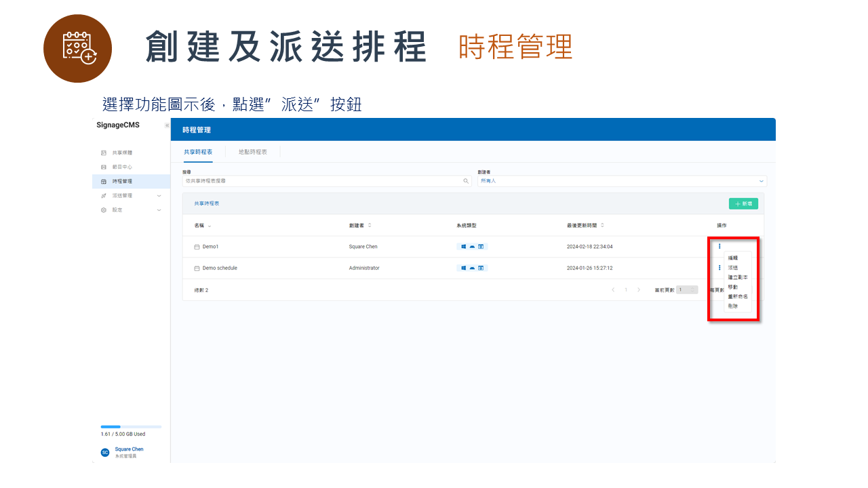Sort the table by 最後更新時間
868x488 pixels.
click(x=601, y=225)
